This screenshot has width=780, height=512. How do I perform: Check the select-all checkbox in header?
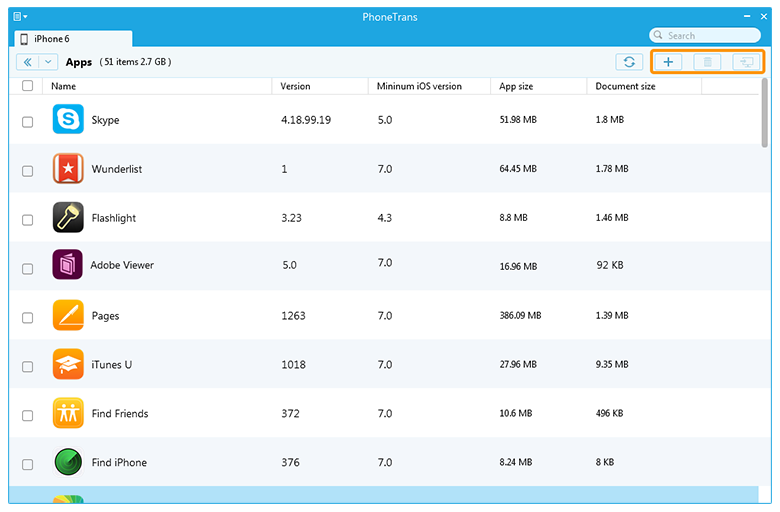point(27,86)
